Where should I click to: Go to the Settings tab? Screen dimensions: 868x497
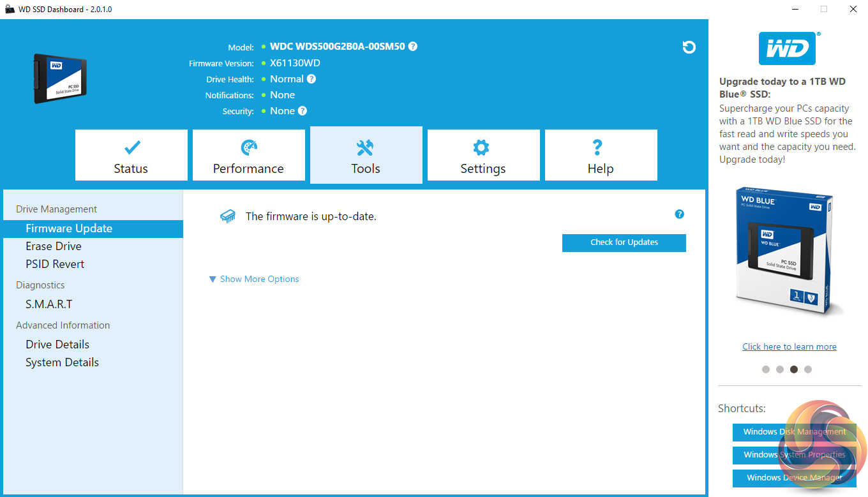click(x=484, y=155)
